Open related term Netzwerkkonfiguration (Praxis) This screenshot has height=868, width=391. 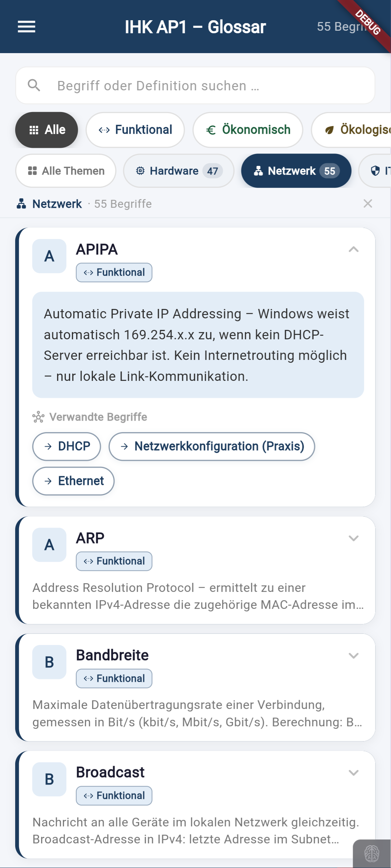click(x=212, y=447)
